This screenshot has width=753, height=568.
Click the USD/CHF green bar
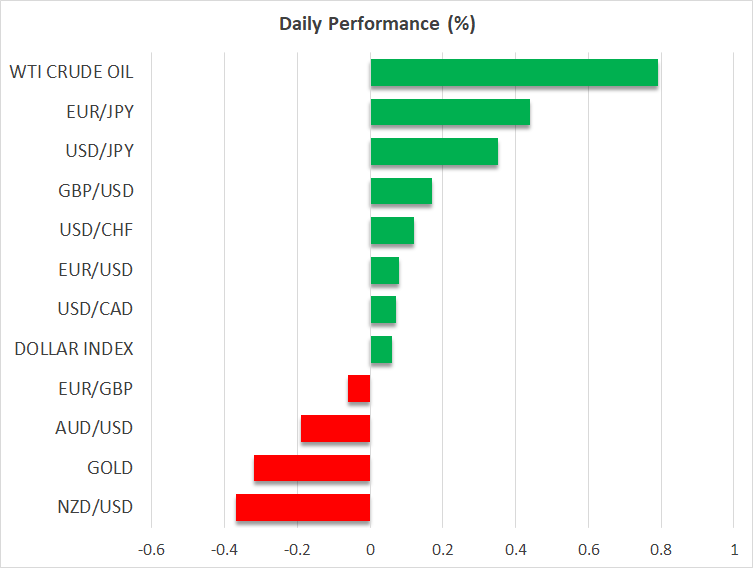tap(392, 231)
